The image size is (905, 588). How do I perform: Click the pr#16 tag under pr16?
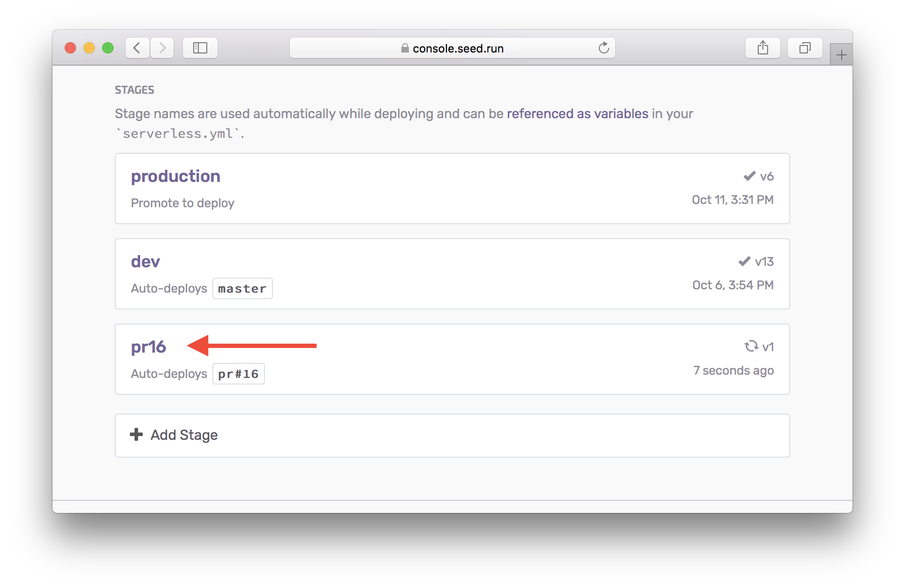pos(238,374)
